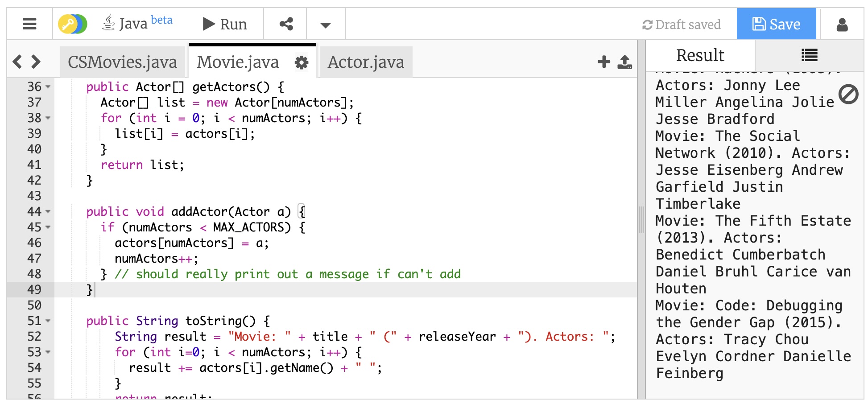Image resolution: width=868 pixels, height=404 pixels.
Task: Collapse addActor method fold at line 44
Action: 48,212
